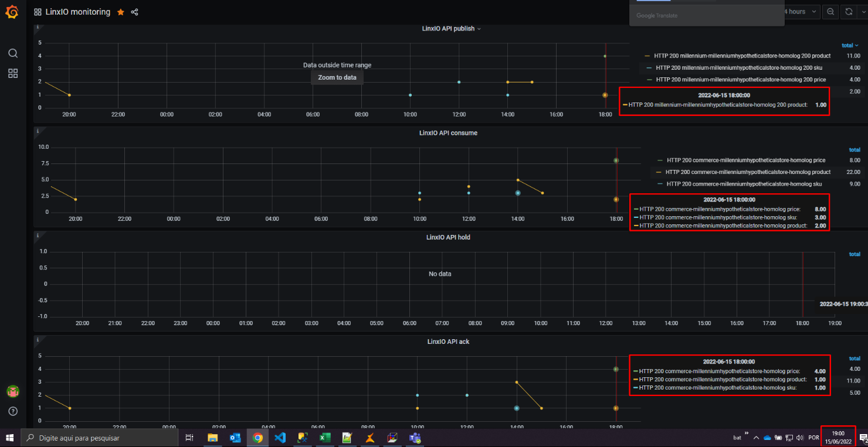
Task: Star the LinxIO monitoring dashboard
Action: (121, 12)
